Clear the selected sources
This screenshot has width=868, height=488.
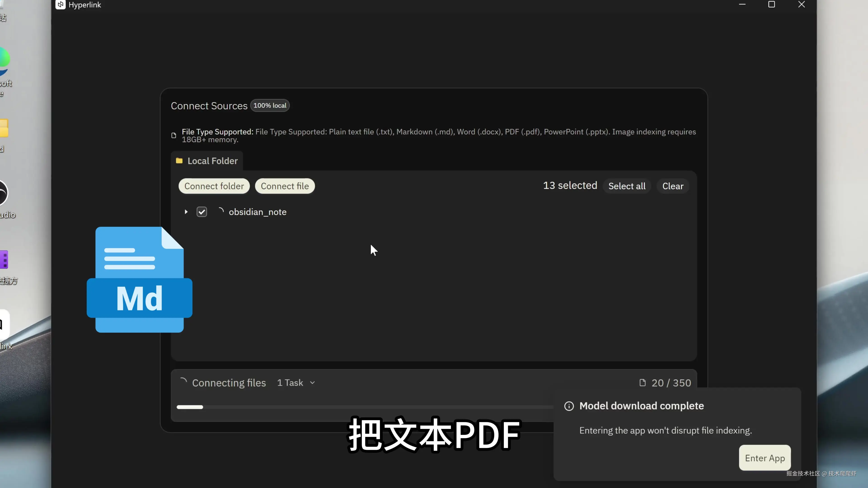point(672,186)
